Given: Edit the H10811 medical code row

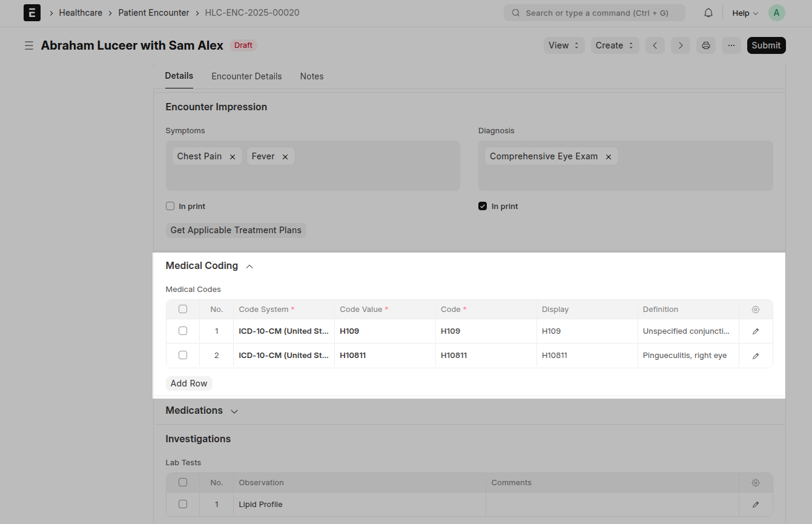Looking at the screenshot, I should click(x=756, y=356).
